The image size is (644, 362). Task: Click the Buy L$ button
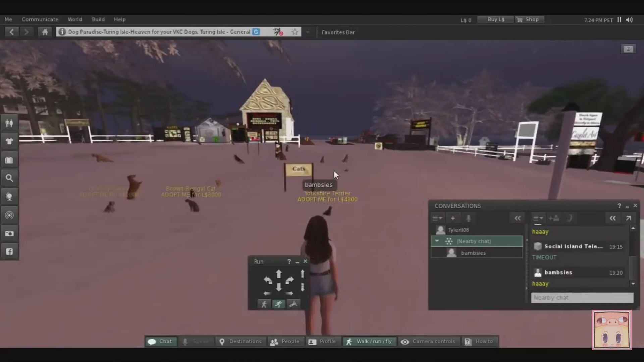pos(496,19)
